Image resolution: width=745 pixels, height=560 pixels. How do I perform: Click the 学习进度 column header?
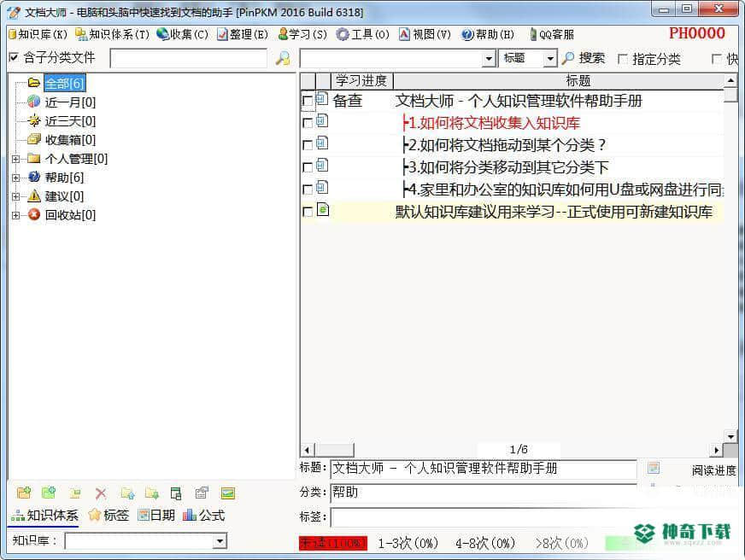pos(361,81)
